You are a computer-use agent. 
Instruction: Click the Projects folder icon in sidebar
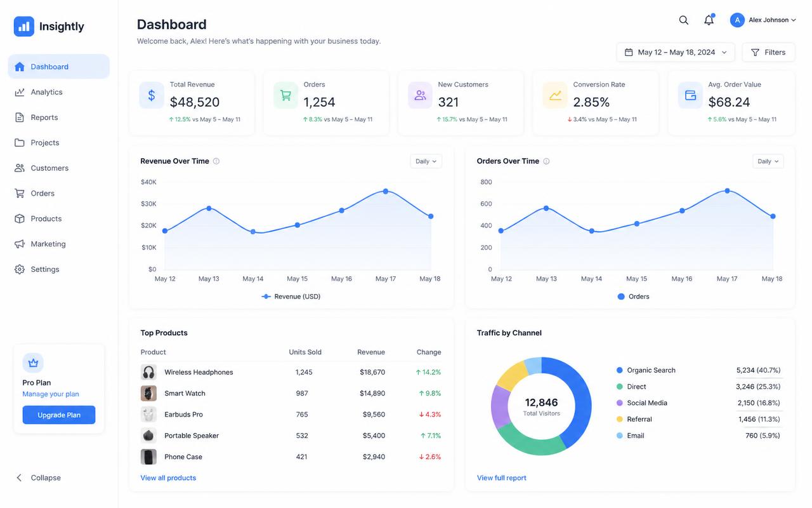point(20,143)
